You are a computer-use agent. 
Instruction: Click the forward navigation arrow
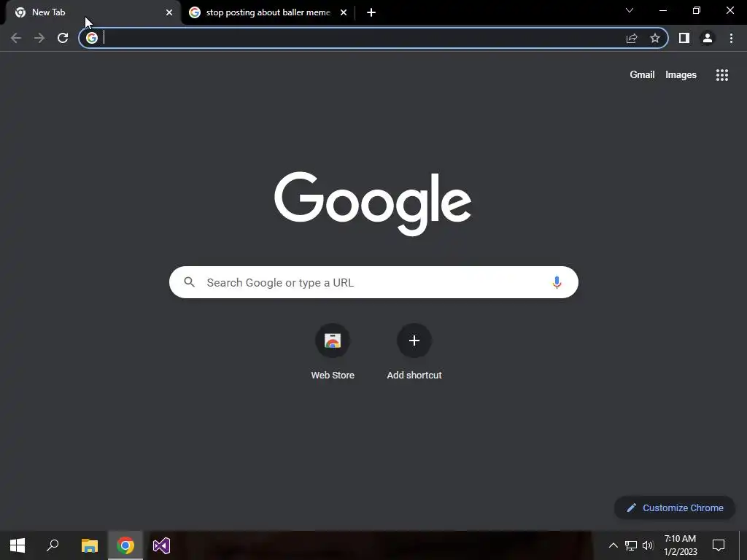[39, 38]
